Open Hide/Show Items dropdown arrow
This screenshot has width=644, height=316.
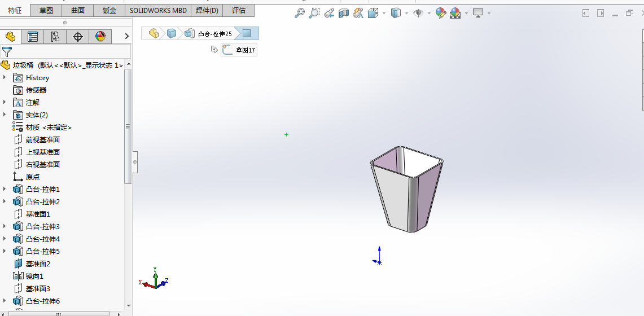pos(429,13)
